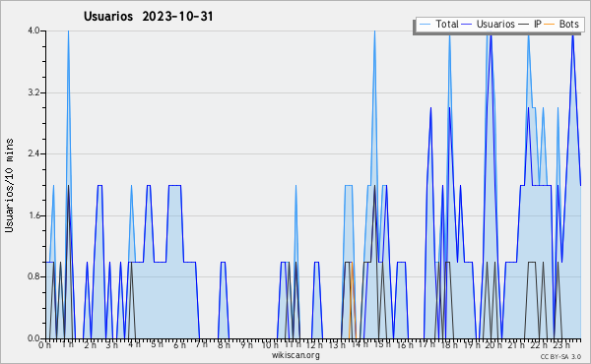The width and height of the screenshot is (591, 364).
Task: Click the '6 h' x-axis label
Action: (x=179, y=345)
